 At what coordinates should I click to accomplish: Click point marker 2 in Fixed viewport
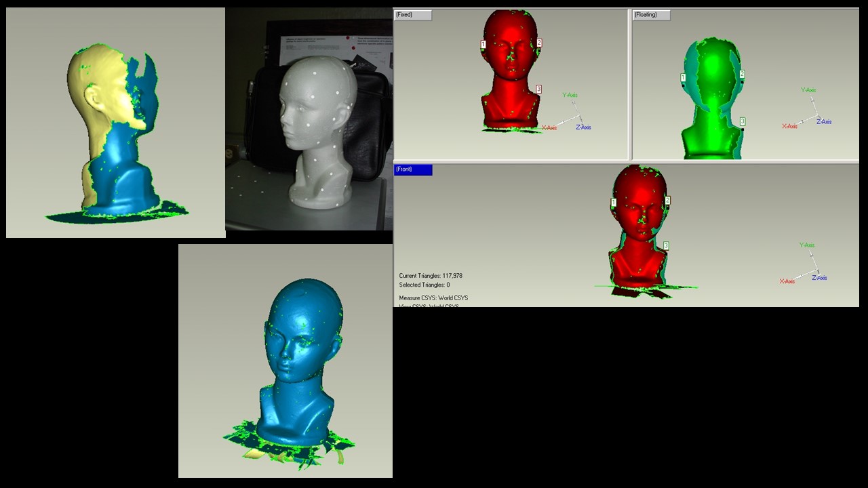(x=539, y=43)
